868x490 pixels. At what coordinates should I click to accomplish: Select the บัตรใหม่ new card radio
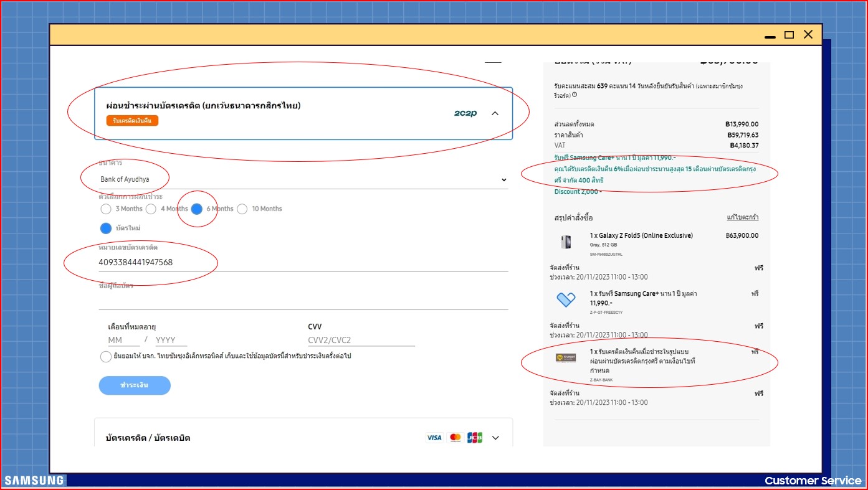click(x=106, y=229)
